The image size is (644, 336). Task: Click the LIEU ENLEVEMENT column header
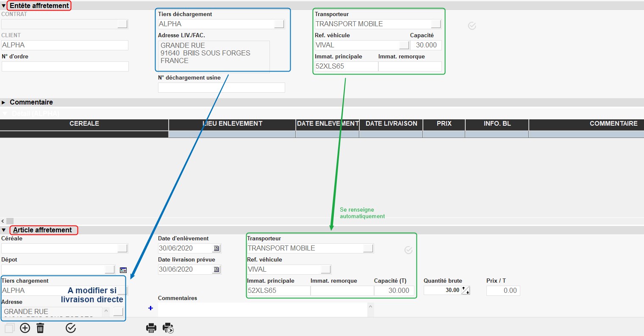[232, 124]
